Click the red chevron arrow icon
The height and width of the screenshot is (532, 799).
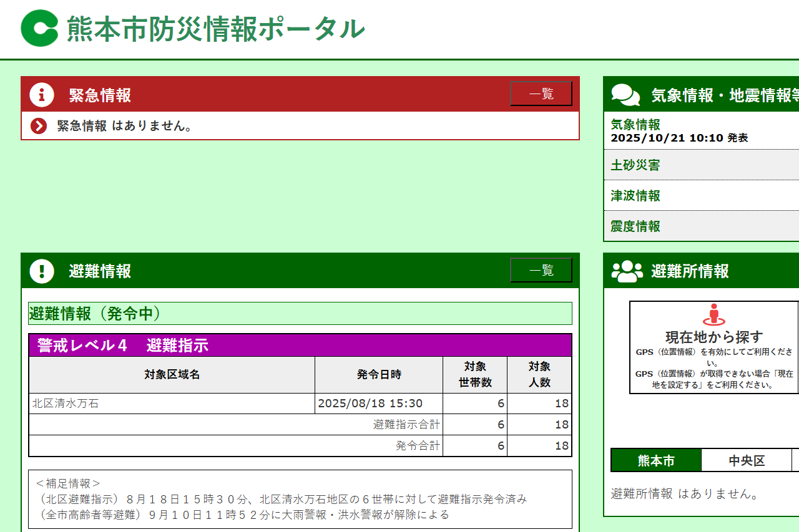coord(39,126)
